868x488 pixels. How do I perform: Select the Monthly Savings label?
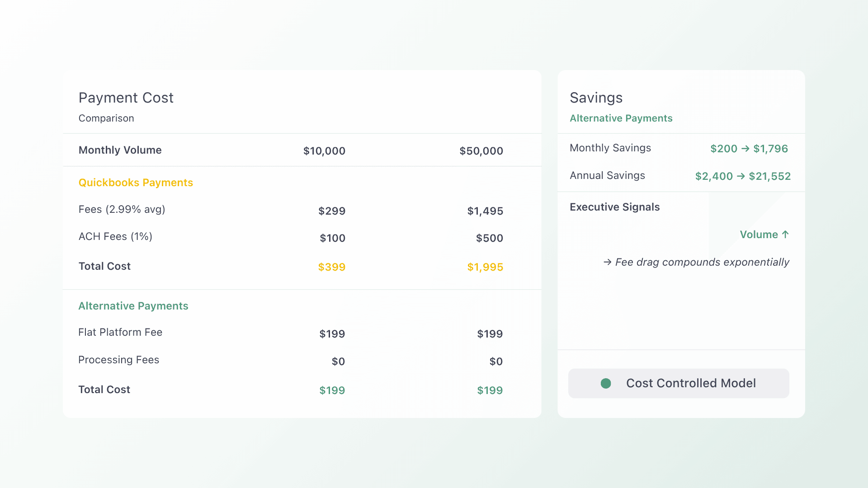[x=610, y=148]
